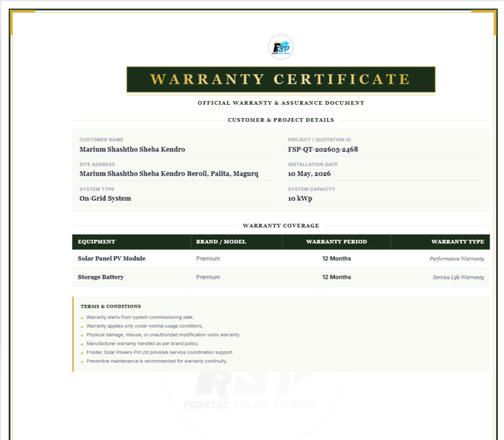Viewport: 504px width, 440px height.
Task: Click the 'WARRANTY COVERAGE' heading
Action: (281, 226)
